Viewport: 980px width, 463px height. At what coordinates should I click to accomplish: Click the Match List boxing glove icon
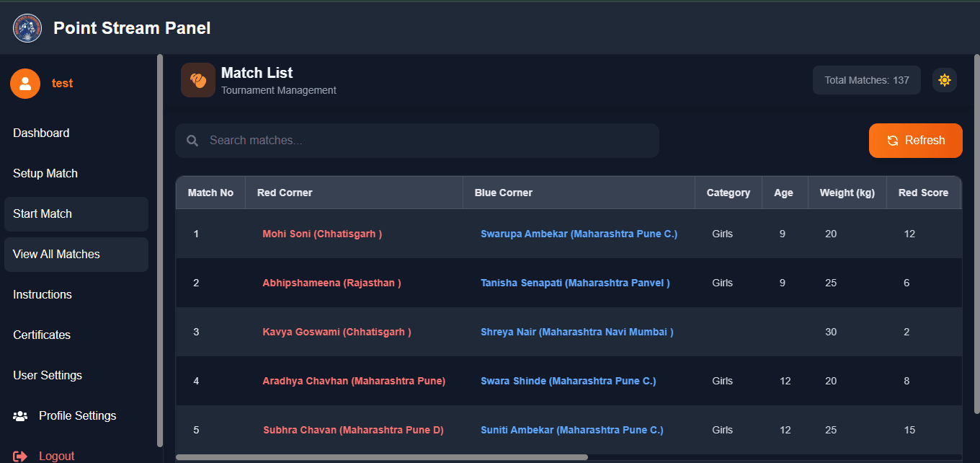pos(198,80)
